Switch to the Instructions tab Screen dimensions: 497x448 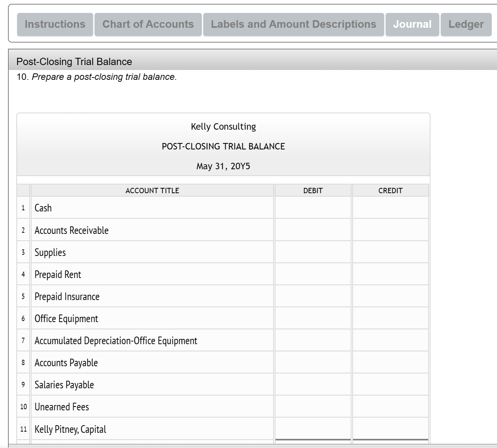click(54, 24)
